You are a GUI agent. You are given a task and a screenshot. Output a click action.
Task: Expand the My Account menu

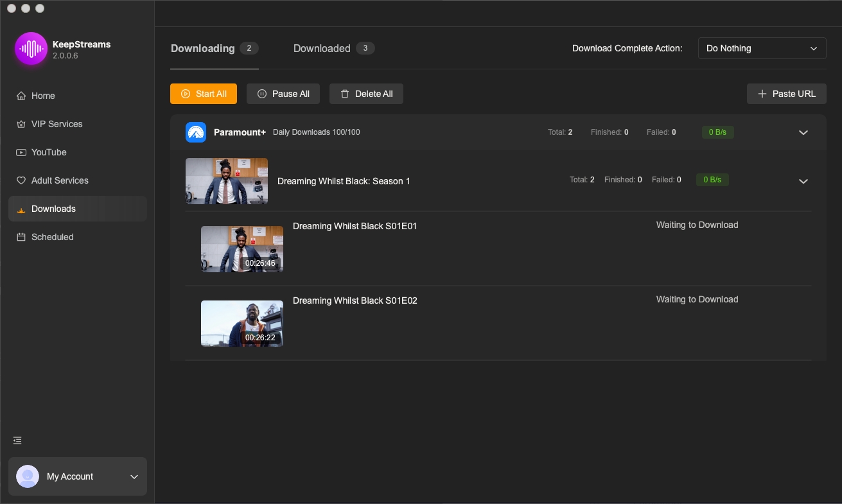tap(134, 476)
